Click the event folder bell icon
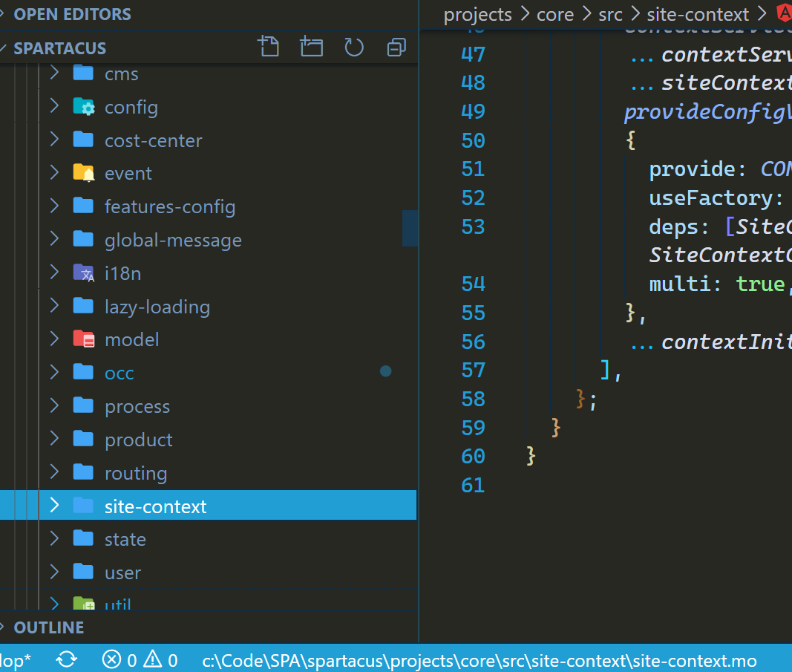The height and width of the screenshot is (672, 792). (x=84, y=173)
